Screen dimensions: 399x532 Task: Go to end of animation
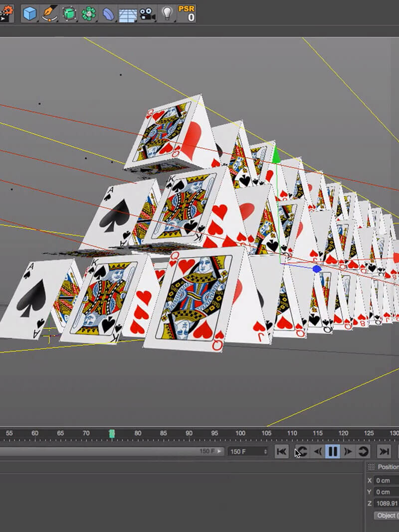384,452
